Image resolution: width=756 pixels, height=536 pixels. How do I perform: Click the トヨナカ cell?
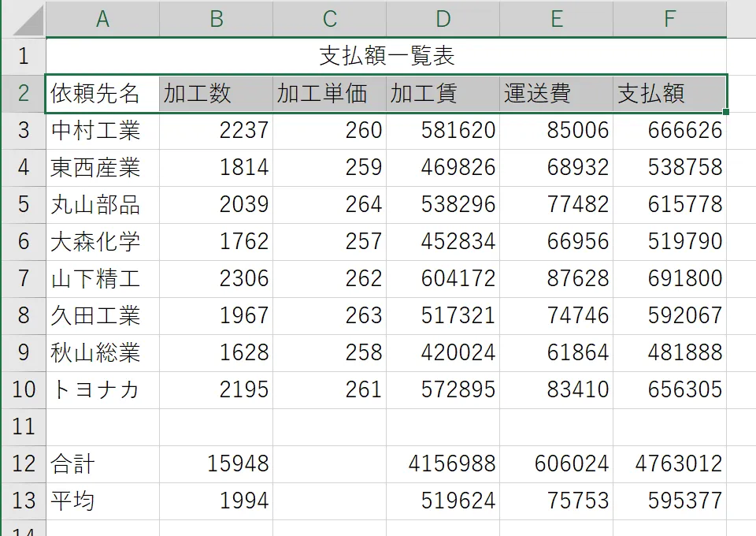(x=102, y=390)
